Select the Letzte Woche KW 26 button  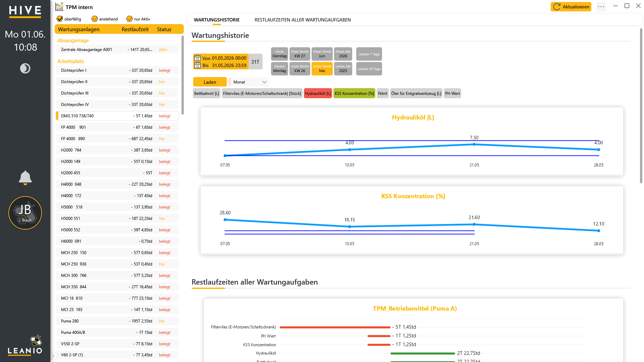click(x=300, y=69)
